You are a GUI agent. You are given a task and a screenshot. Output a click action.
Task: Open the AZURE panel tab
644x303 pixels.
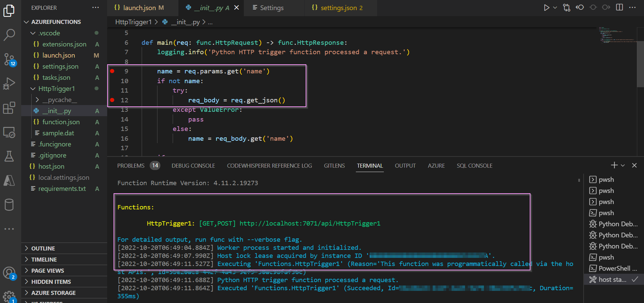coord(436,166)
